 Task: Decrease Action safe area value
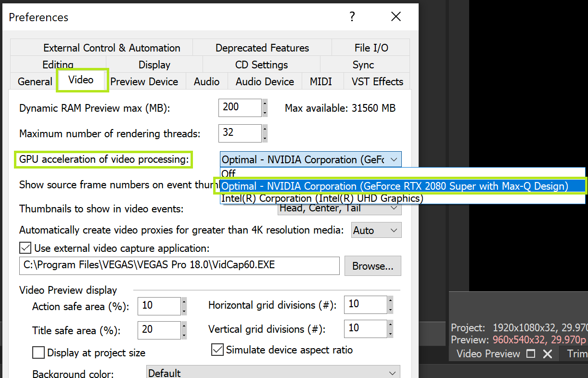[x=184, y=311]
